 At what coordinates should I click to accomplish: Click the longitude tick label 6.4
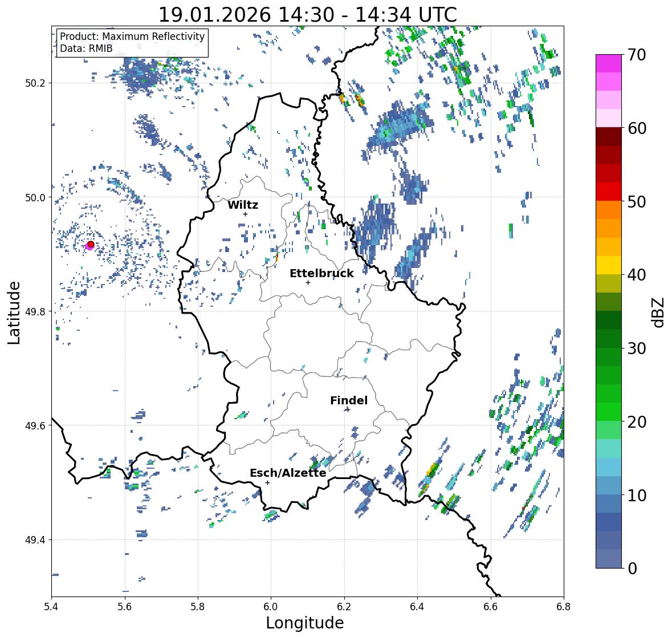417,606
